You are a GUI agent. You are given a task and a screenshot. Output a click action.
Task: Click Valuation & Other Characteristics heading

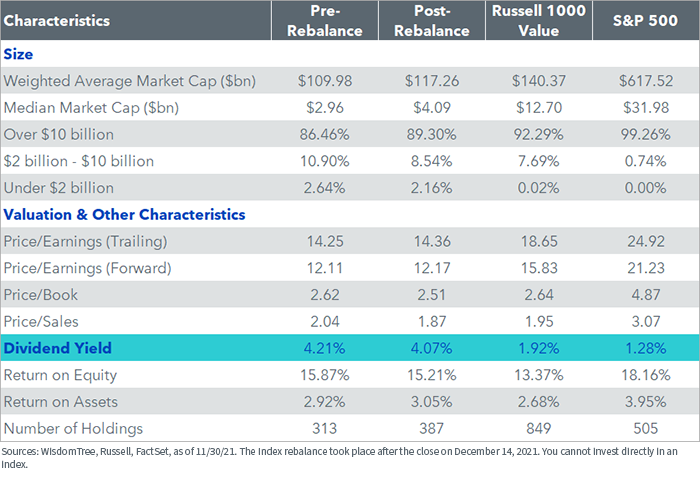pyautogui.click(x=125, y=215)
